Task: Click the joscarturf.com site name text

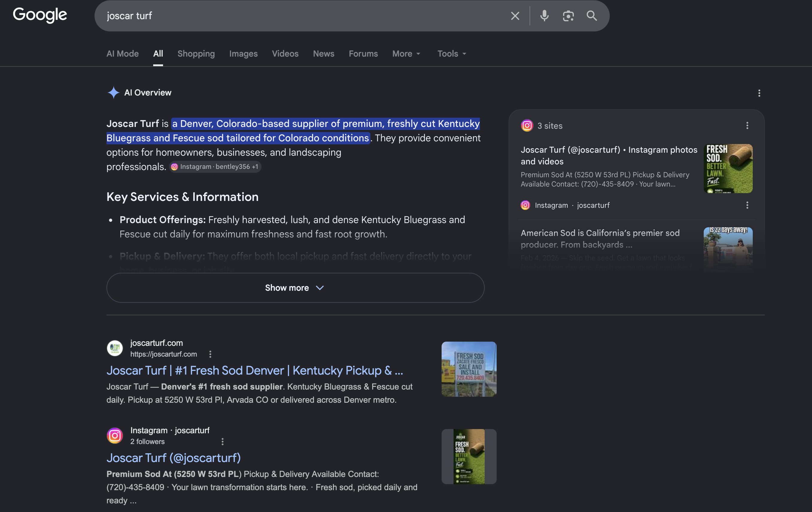Action: (156, 343)
